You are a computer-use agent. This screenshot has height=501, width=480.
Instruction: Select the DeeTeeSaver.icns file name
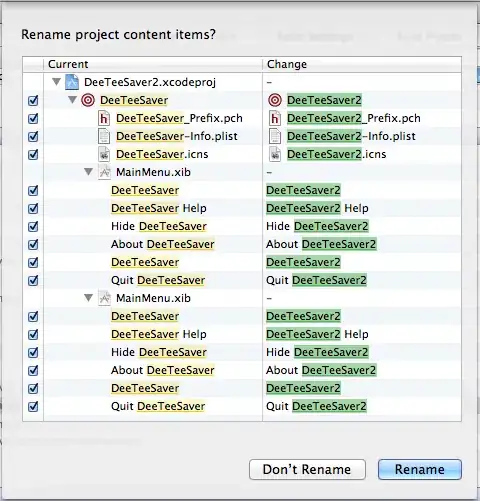pos(162,154)
